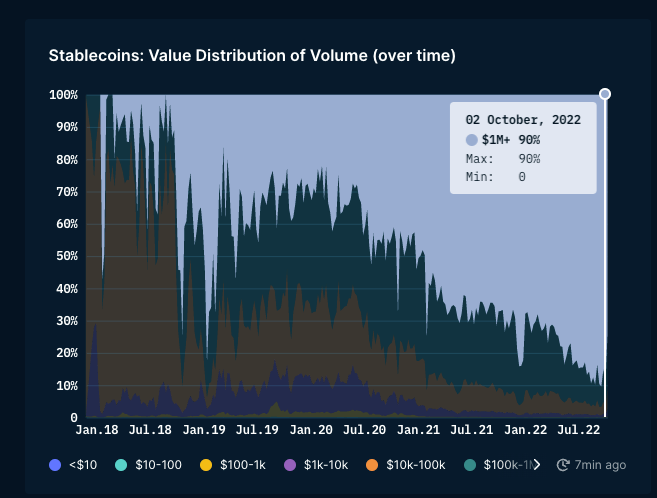Click the $1M+ dot in tooltip

click(x=472, y=140)
